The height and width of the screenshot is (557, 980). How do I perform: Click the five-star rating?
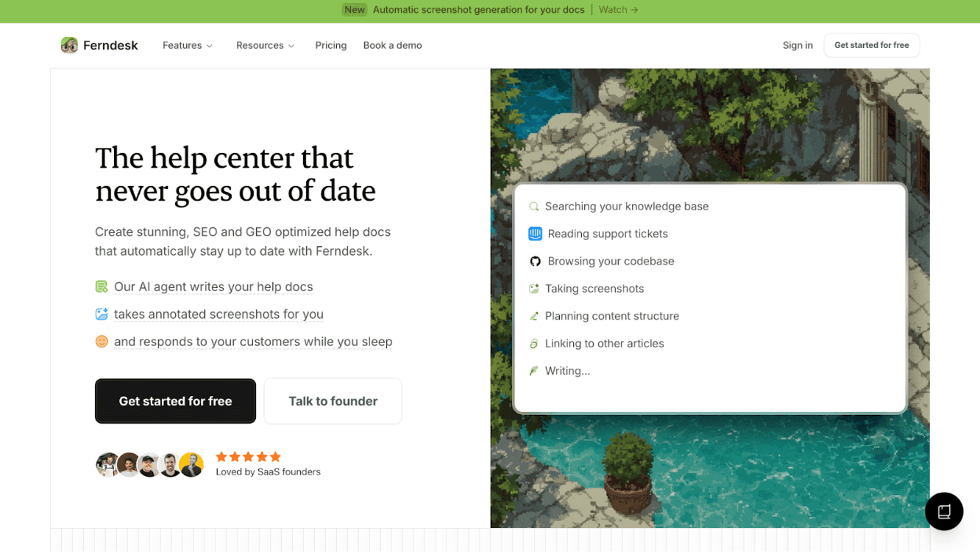click(248, 457)
